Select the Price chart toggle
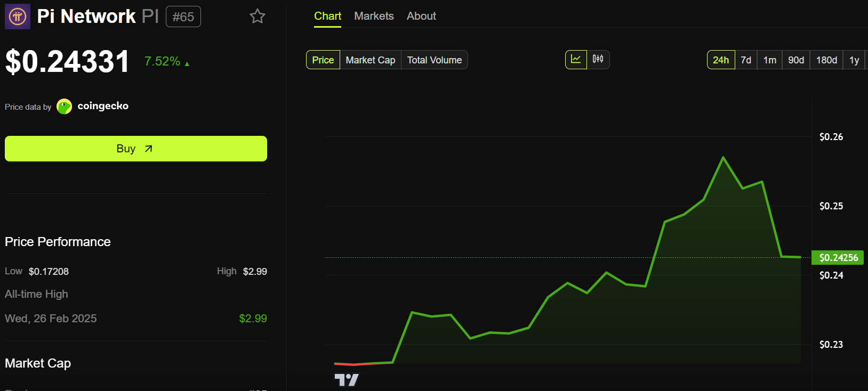The image size is (868, 391). pyautogui.click(x=323, y=60)
